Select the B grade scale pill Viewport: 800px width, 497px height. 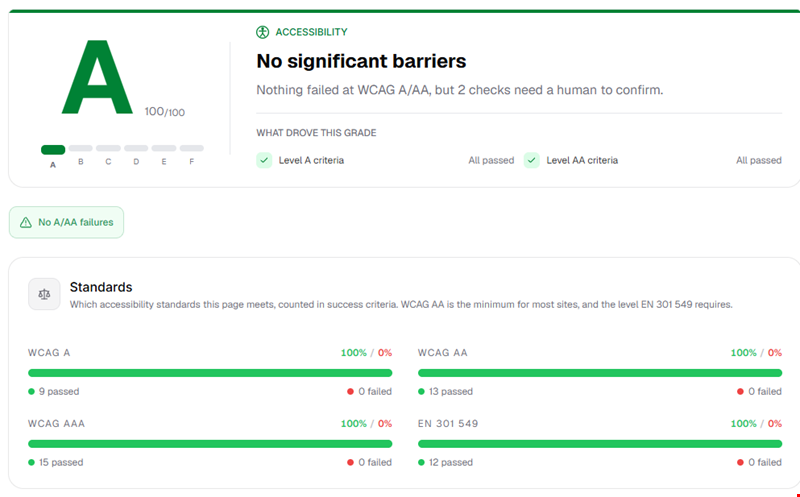[81, 148]
